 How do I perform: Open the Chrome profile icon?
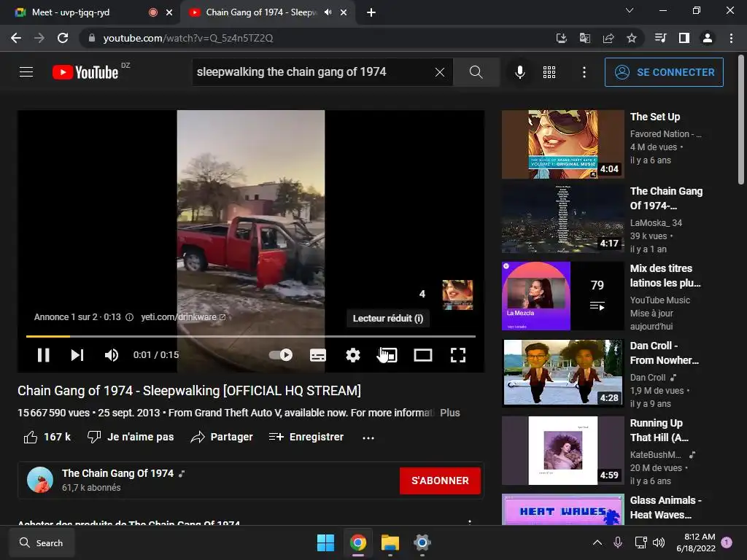pos(708,38)
